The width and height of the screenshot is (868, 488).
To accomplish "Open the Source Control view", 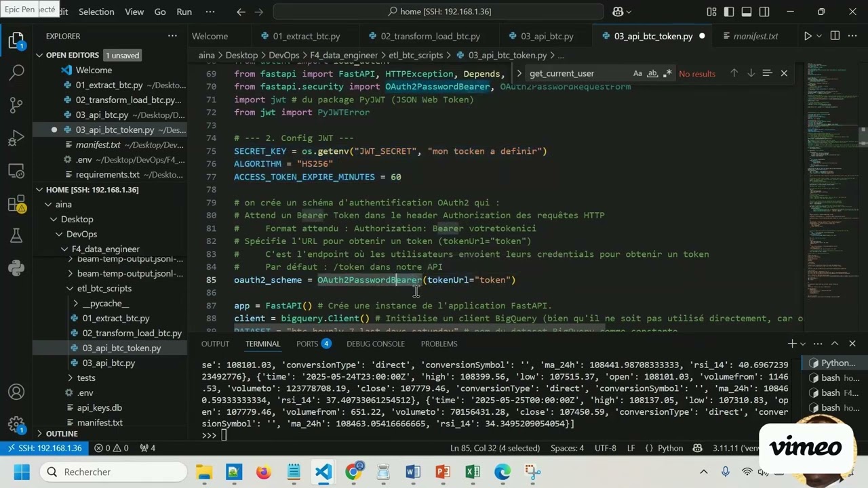I will pos(16,104).
